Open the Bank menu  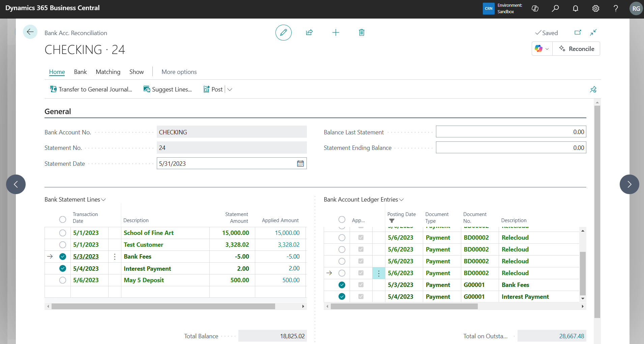click(x=80, y=72)
